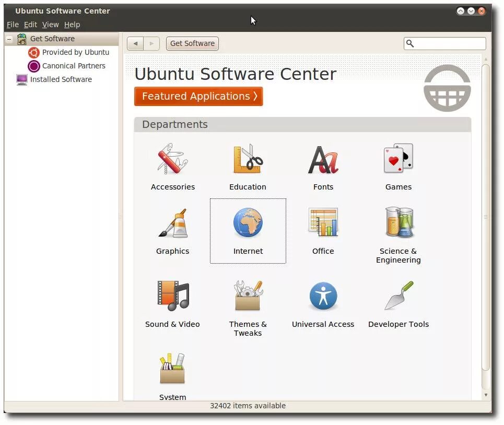Viewport: 504px width, 425px height.
Task: Open the Office department icon
Action: [323, 222]
